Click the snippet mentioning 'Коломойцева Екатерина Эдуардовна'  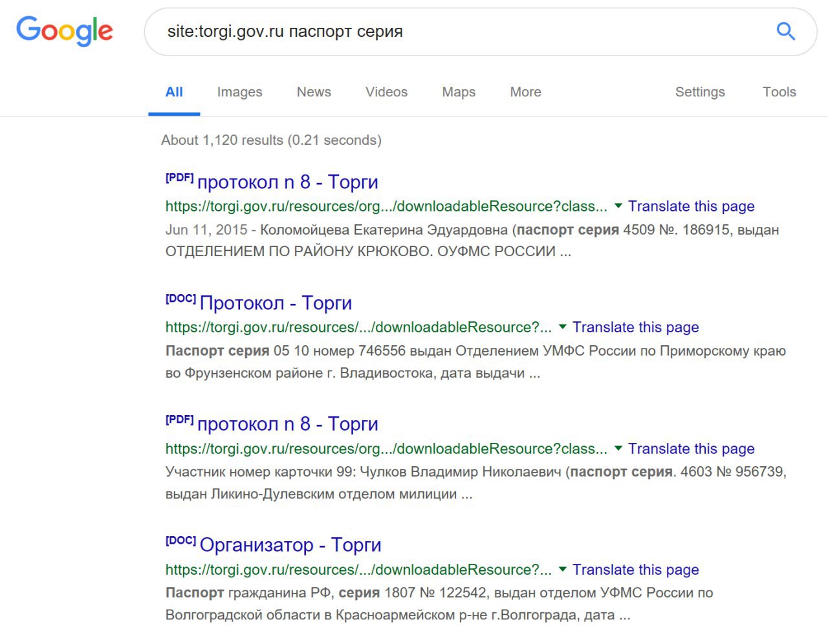(472, 241)
